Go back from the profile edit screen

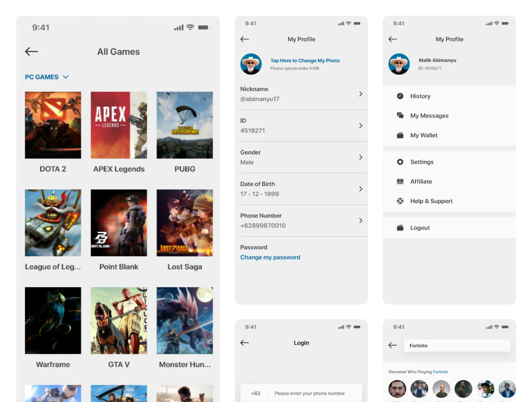[x=244, y=39]
